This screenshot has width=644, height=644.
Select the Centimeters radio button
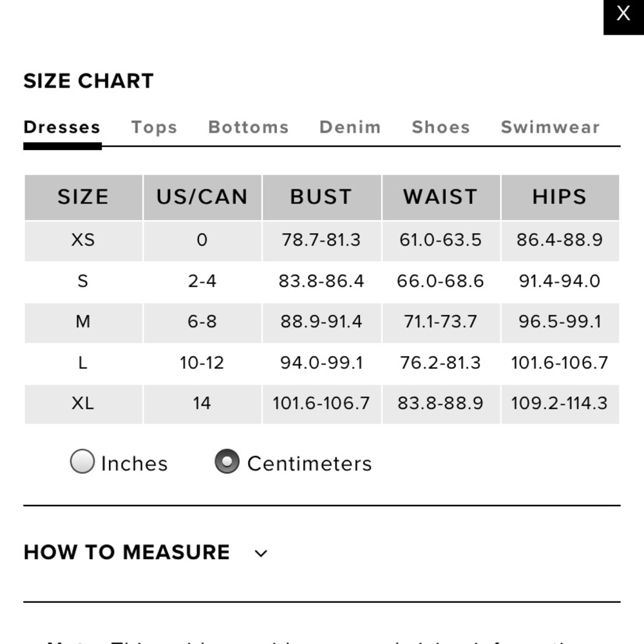(227, 461)
